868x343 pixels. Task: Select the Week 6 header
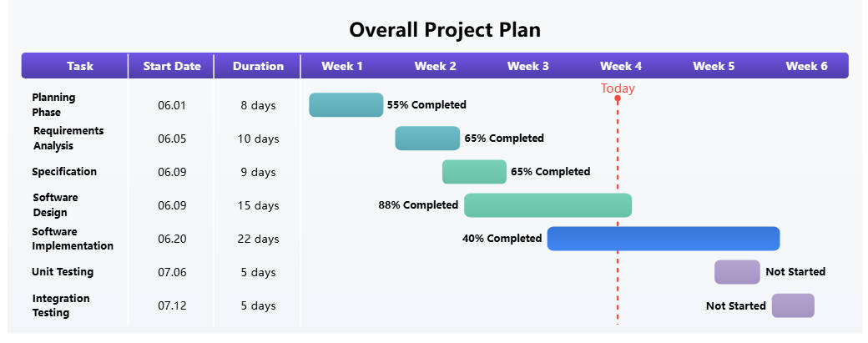(806, 66)
